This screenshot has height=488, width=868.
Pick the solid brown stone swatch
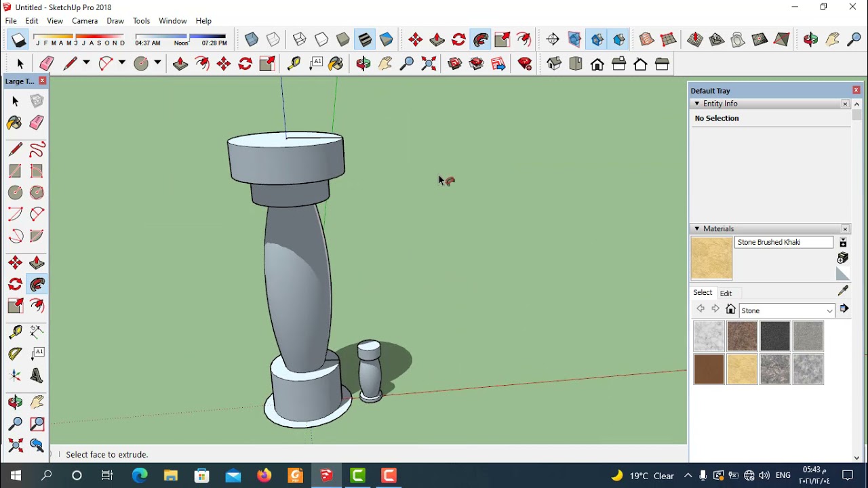click(709, 369)
